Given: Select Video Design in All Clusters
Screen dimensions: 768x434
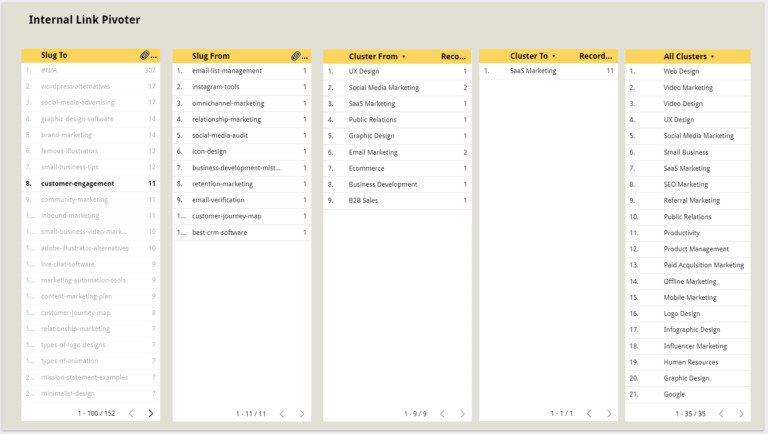Looking at the screenshot, I should (688, 104).
